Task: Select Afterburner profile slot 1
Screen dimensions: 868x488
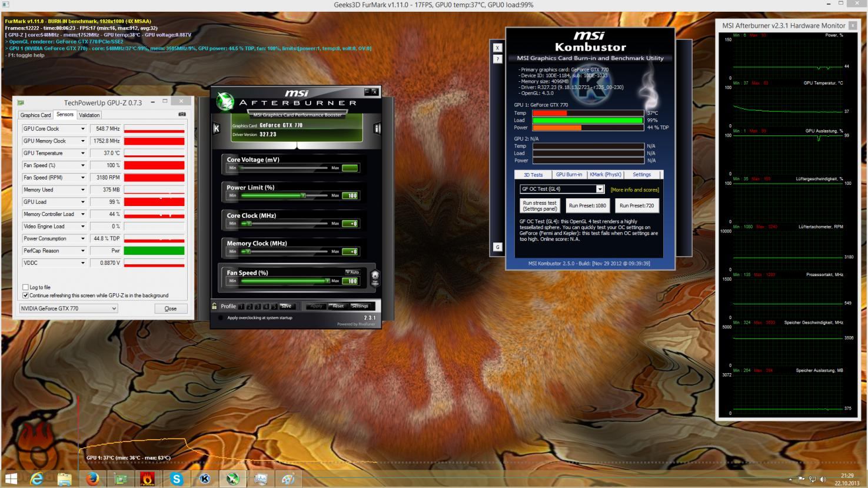Action: coord(241,306)
